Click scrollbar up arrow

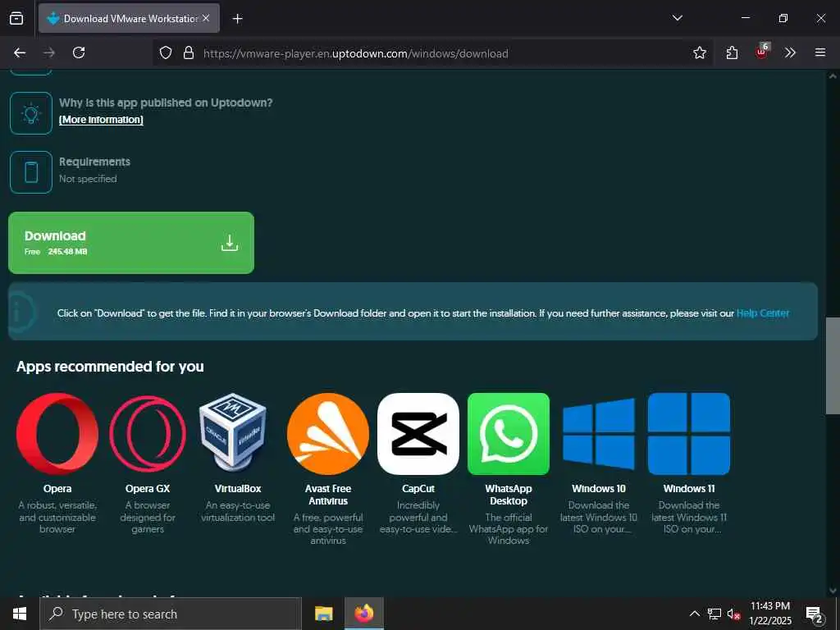tap(833, 76)
